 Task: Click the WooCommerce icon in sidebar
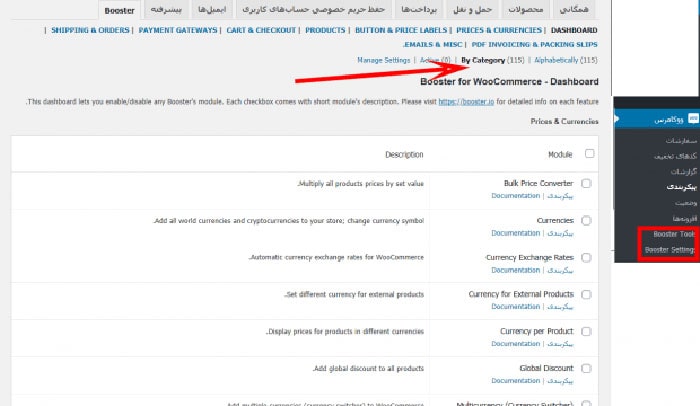(x=692, y=120)
